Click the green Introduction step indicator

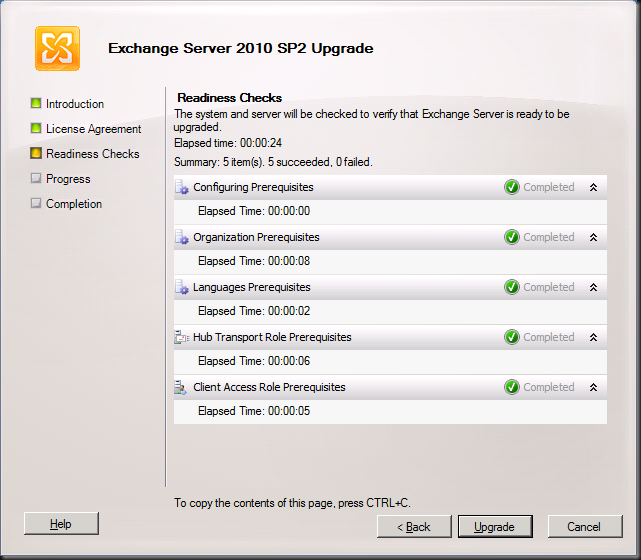pyautogui.click(x=36, y=103)
